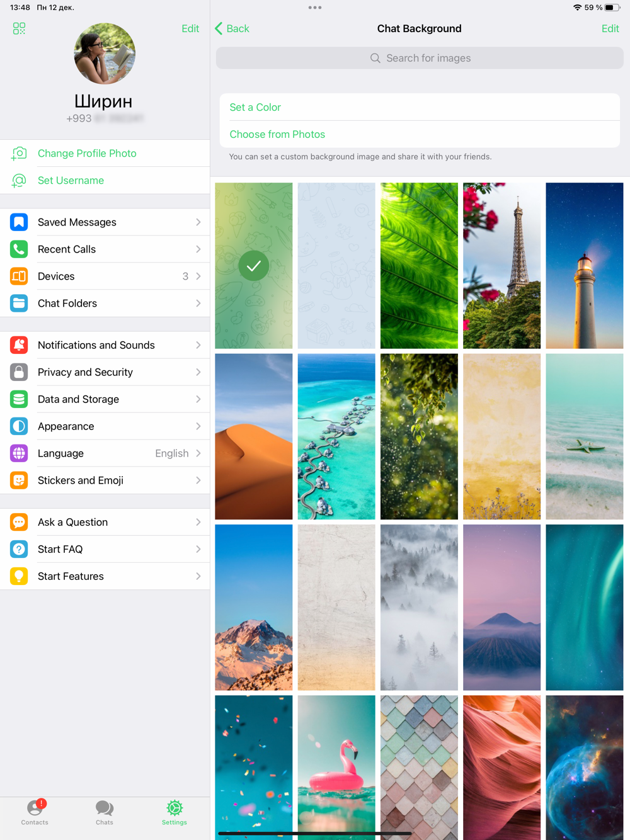Screen dimensions: 630x840
Task: Switch to the Chats tab
Action: click(x=105, y=812)
